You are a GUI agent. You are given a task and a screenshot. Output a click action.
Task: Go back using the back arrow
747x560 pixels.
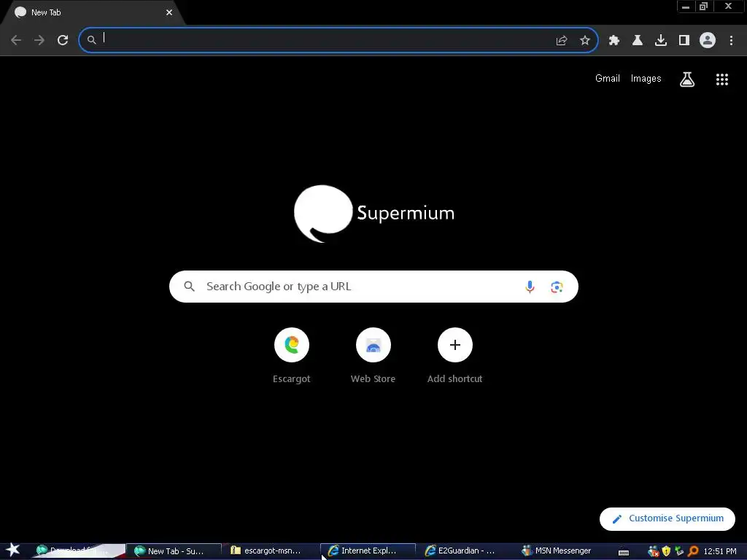click(x=16, y=40)
